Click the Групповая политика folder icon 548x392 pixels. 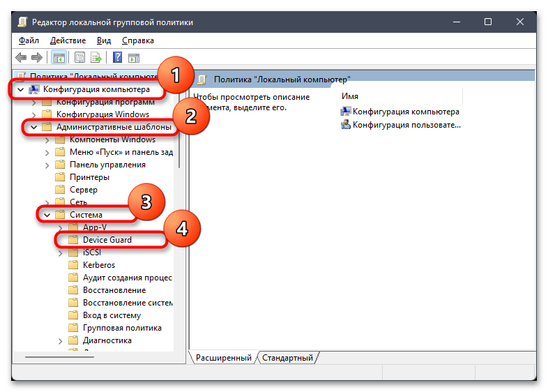tap(73, 328)
